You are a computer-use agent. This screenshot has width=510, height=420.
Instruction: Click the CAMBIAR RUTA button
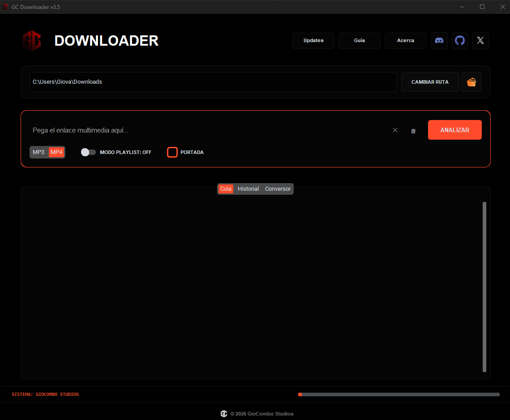[x=430, y=82]
